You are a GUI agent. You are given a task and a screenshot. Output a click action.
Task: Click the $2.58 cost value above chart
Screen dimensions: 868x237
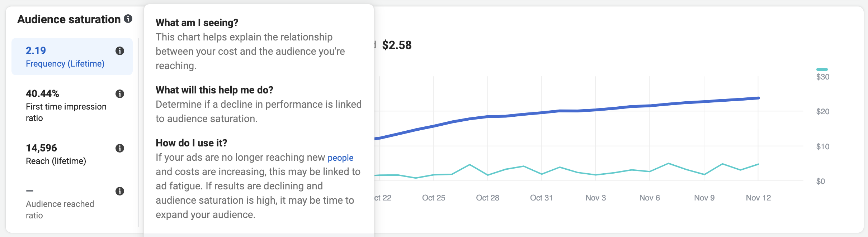[x=397, y=45]
